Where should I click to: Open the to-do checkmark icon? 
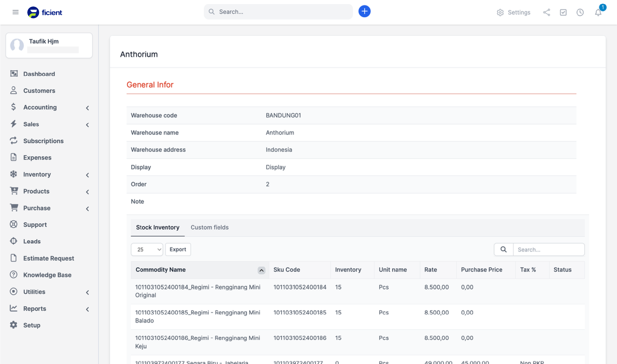pos(563,12)
